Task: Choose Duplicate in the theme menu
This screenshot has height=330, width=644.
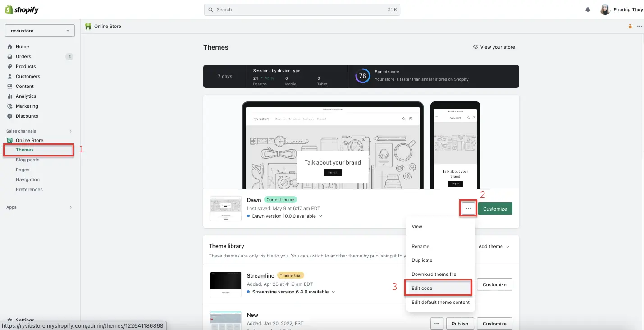Action: pos(422,260)
